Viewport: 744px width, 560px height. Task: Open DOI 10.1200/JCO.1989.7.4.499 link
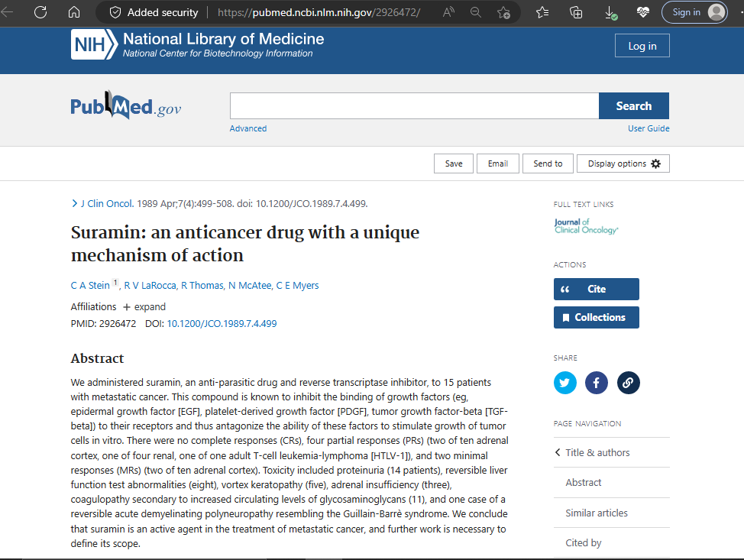click(x=222, y=324)
